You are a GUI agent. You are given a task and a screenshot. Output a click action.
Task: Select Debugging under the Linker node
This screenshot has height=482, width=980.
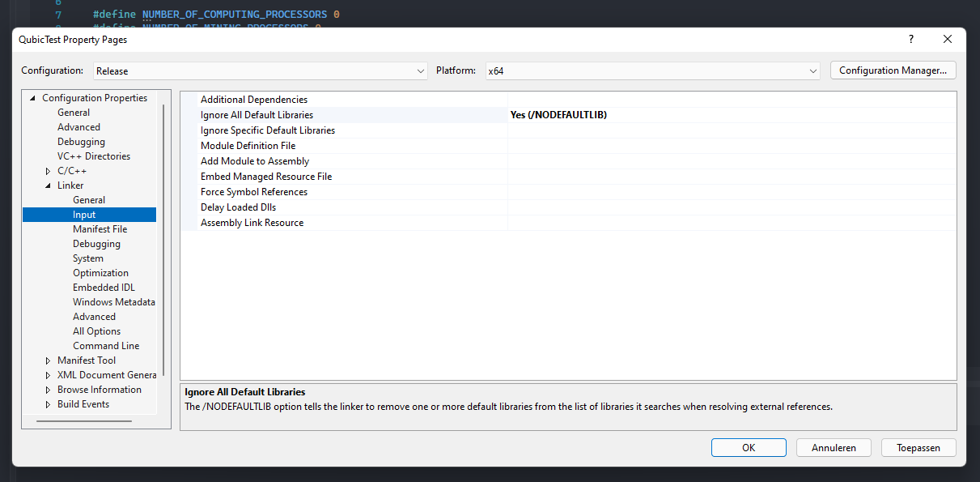coord(96,244)
